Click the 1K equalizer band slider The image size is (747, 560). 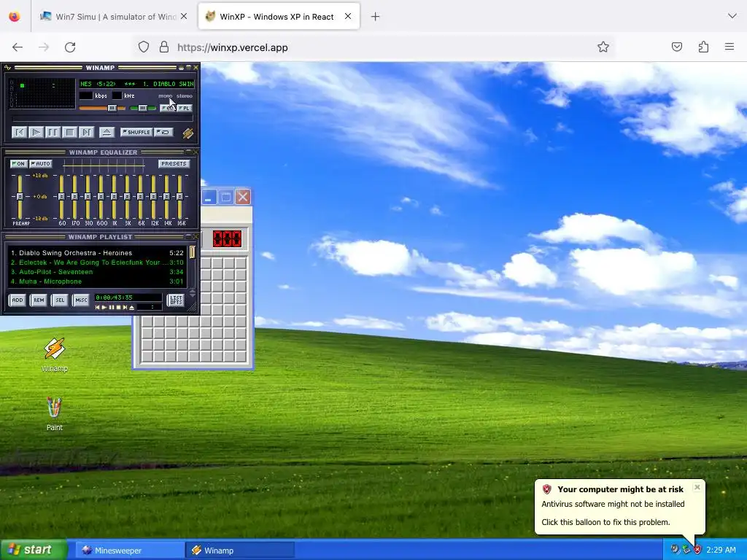pyautogui.click(x=114, y=197)
